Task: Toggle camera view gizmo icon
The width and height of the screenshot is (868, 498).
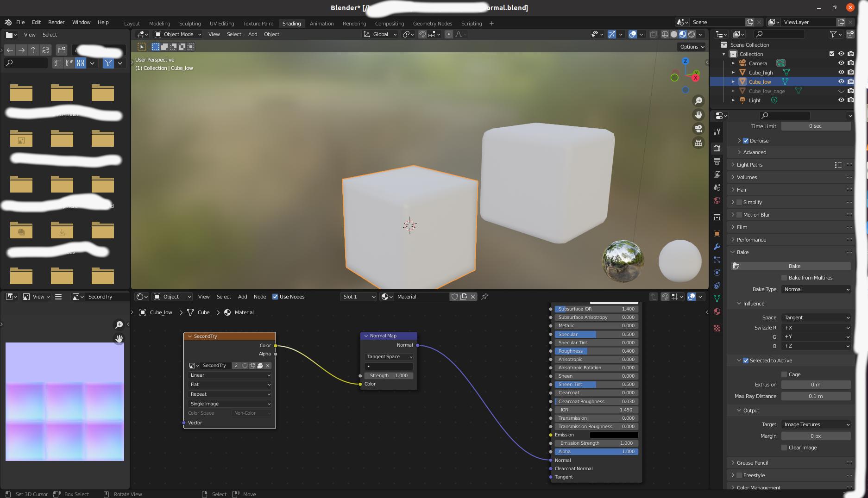Action: click(698, 129)
